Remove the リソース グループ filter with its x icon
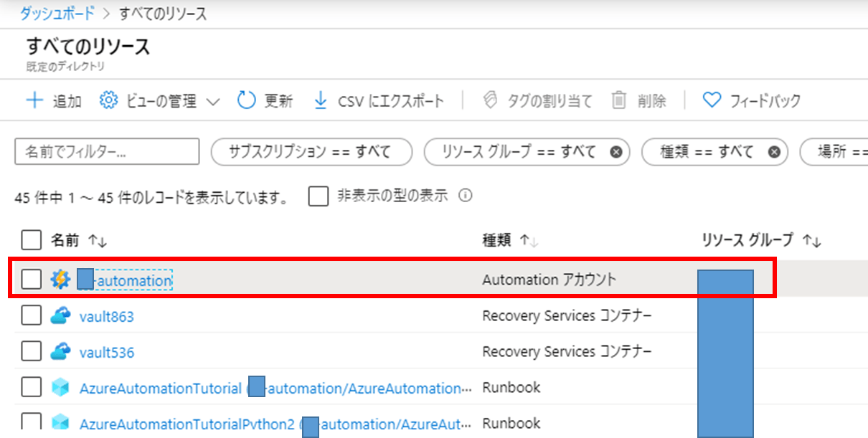Screen dimensions: 868x438 (615, 152)
